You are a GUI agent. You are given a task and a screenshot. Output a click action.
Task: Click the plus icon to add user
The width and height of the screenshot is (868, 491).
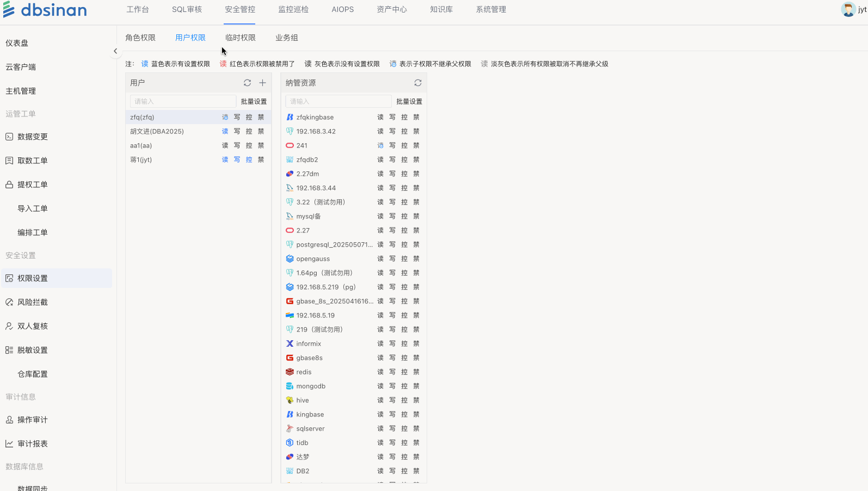[x=262, y=83]
